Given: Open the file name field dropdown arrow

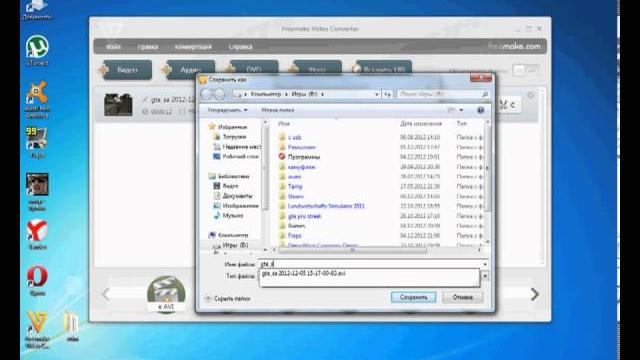Looking at the screenshot, I should (485, 264).
